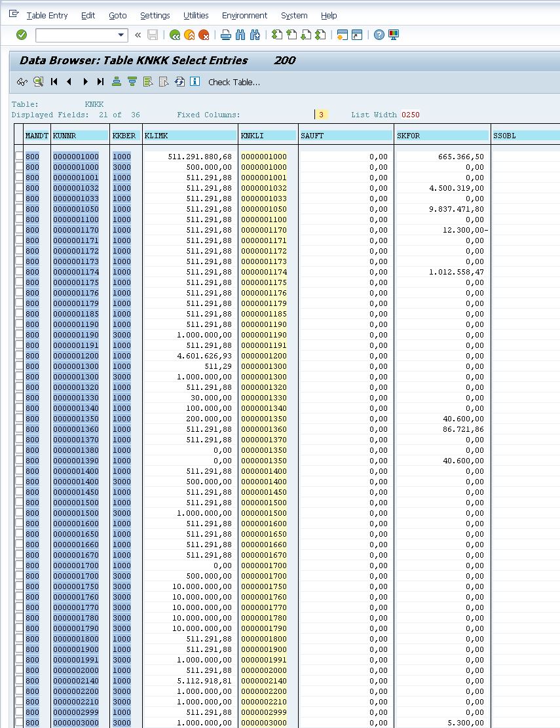This screenshot has height=728, width=560.
Task: Click the Print icon in toolbar
Action: 226,35
